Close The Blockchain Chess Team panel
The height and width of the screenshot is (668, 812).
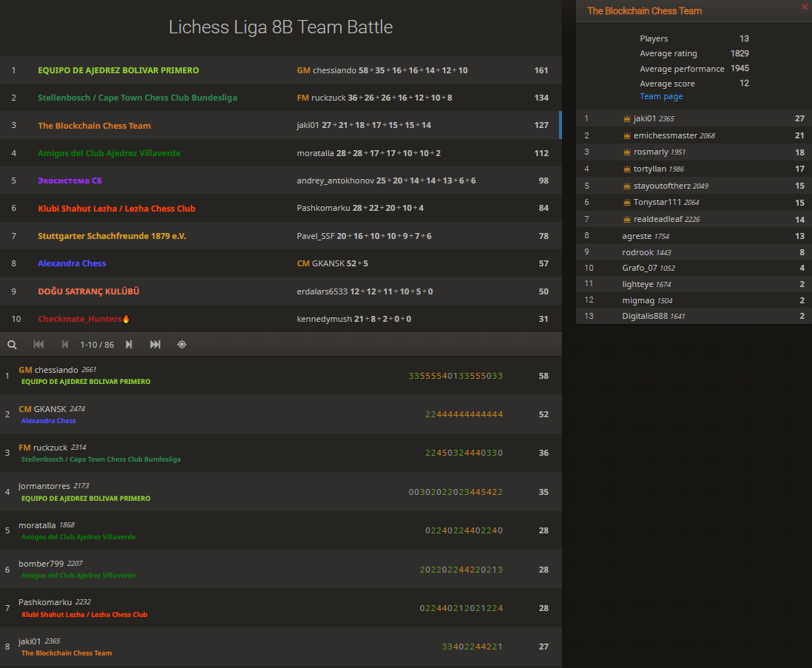[804, 7]
